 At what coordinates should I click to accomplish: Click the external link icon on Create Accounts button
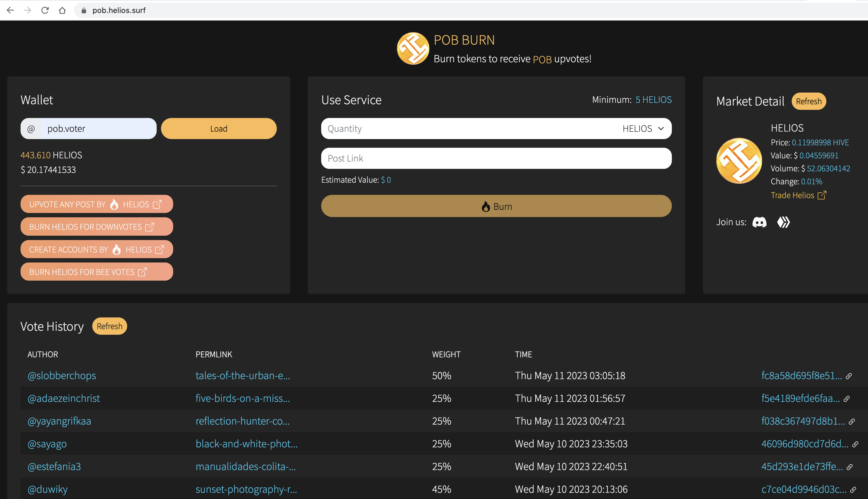[159, 250]
